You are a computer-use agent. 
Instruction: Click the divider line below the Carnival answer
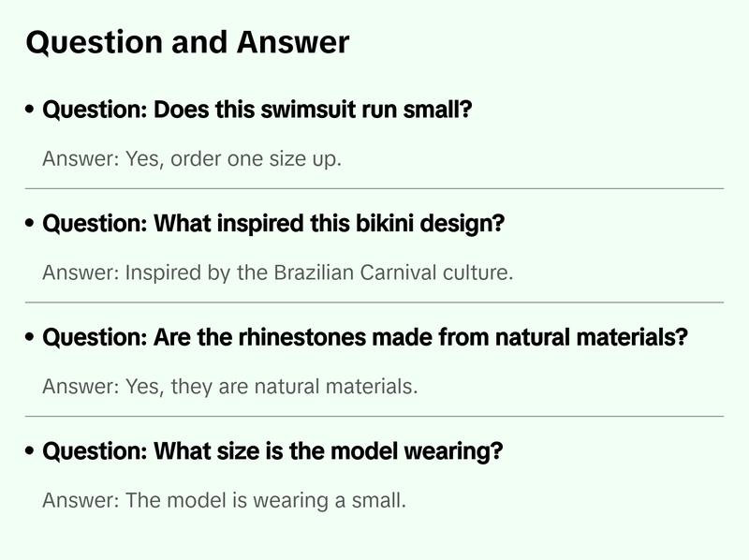pyautogui.click(x=374, y=302)
